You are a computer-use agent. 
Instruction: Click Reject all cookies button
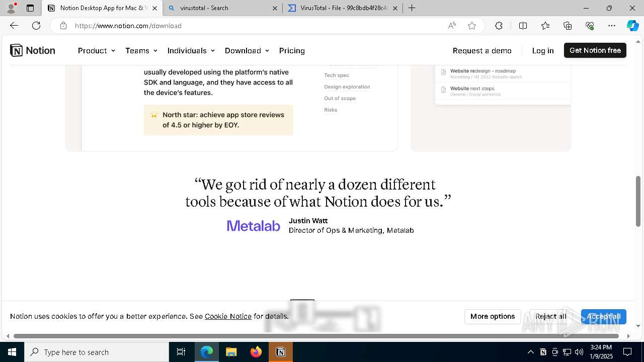[x=551, y=316]
